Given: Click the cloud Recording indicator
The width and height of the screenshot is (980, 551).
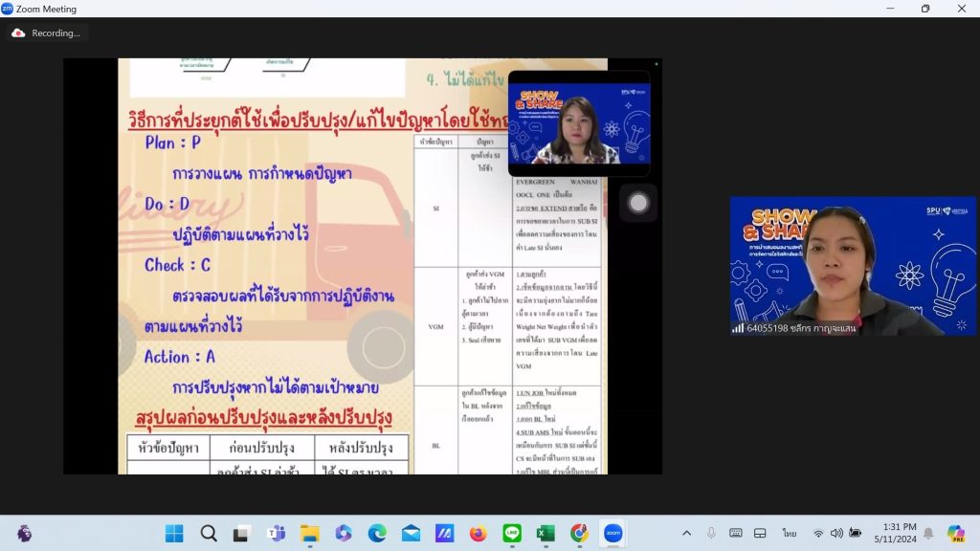Looking at the screenshot, I should click(47, 33).
